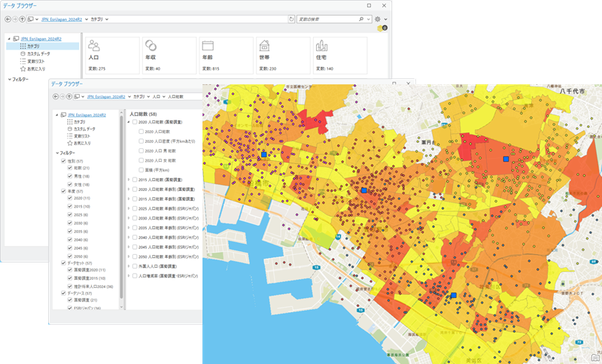Open the 年収 category tile
This screenshot has height=364, width=602.
point(168,55)
